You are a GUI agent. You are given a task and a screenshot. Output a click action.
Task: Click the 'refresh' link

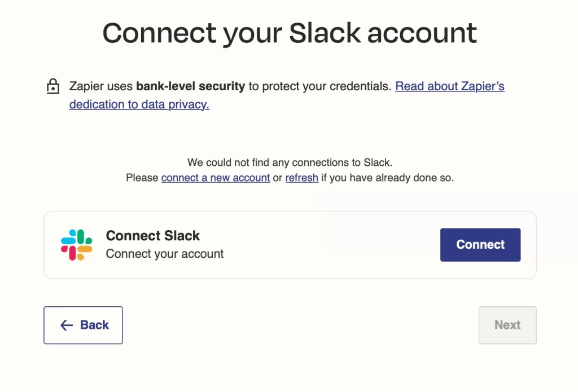302,178
